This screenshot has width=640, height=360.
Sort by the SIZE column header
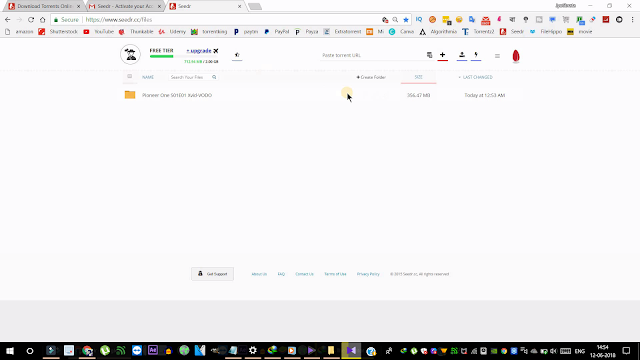tap(418, 77)
